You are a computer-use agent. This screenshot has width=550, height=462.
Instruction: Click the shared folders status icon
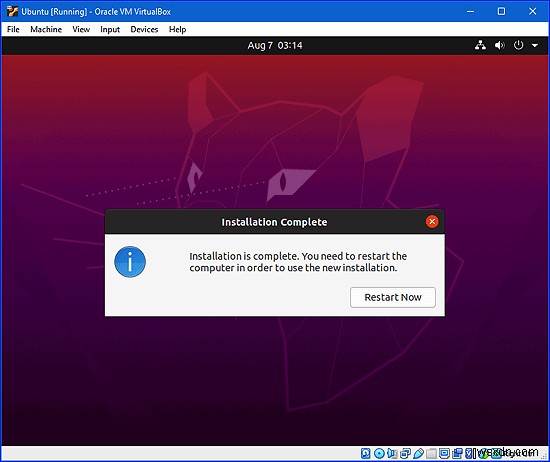(431, 453)
